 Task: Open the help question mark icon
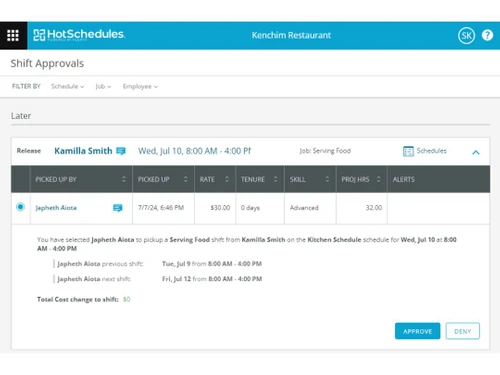(487, 35)
